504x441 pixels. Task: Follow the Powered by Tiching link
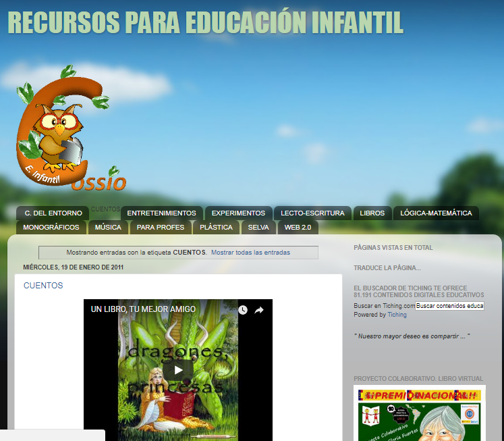397,315
